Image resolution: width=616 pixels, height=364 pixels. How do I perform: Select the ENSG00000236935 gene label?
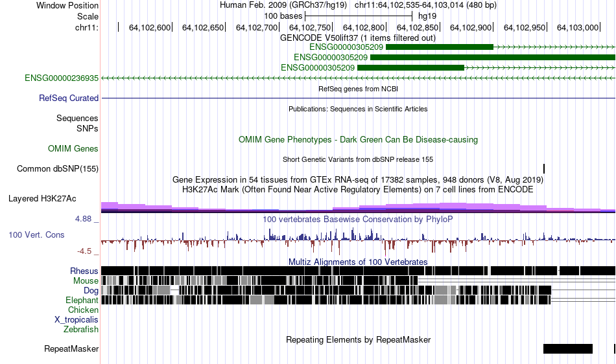tap(62, 78)
